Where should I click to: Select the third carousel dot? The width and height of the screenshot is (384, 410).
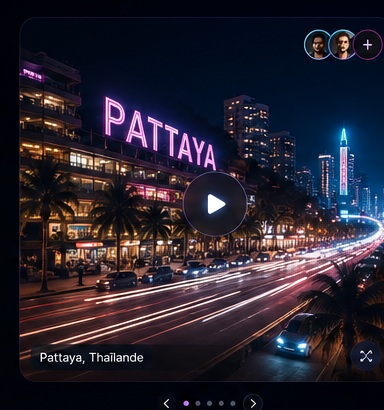[209, 403]
